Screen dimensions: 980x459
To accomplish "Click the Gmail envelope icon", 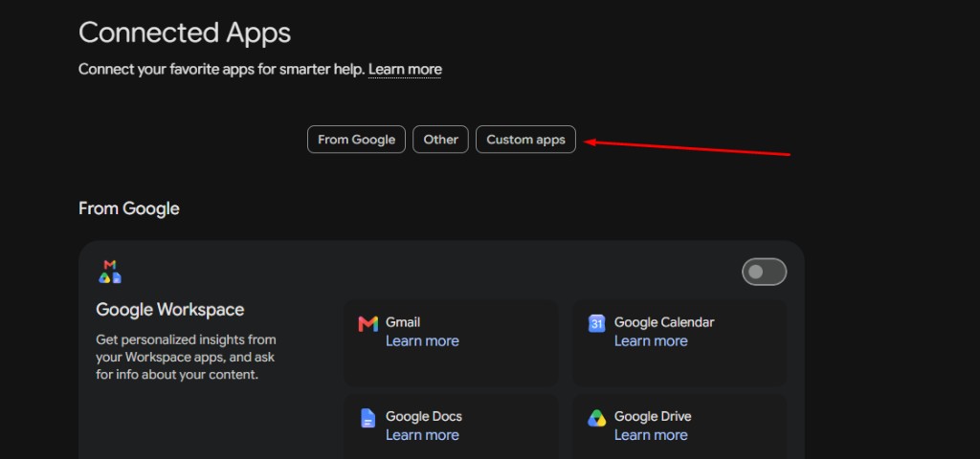I will coord(368,323).
